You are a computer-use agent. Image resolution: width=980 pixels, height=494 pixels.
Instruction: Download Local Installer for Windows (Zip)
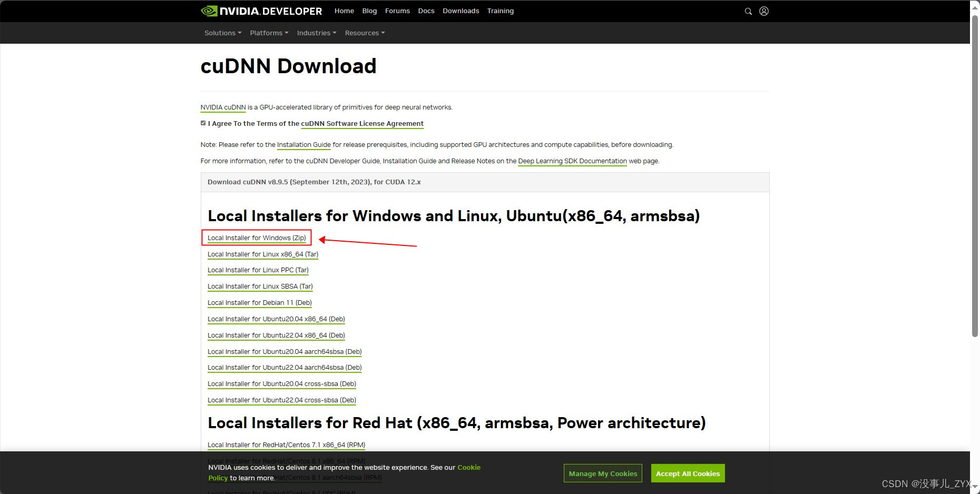[x=257, y=238]
